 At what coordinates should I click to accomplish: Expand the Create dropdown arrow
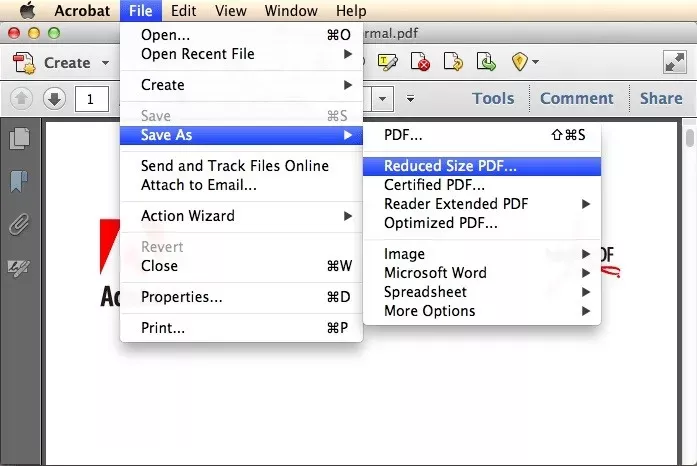coord(105,63)
